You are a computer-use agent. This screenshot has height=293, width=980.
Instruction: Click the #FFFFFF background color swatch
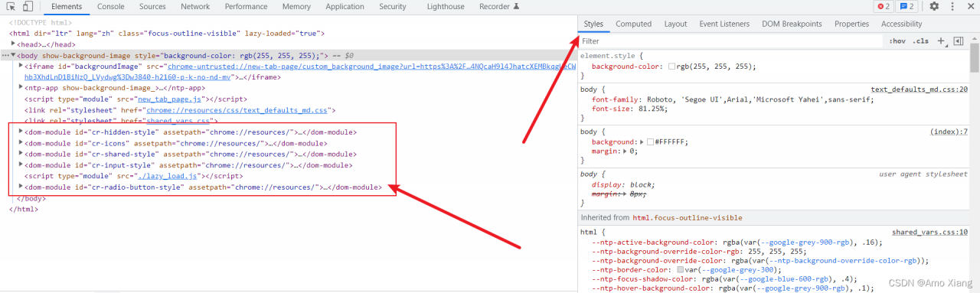(650, 142)
